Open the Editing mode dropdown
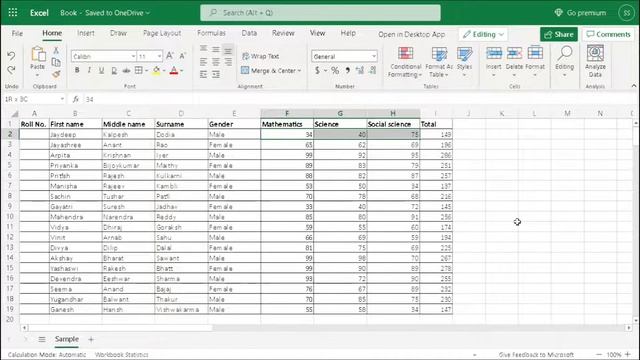Viewport: 640px width, 360px height. 483,34
